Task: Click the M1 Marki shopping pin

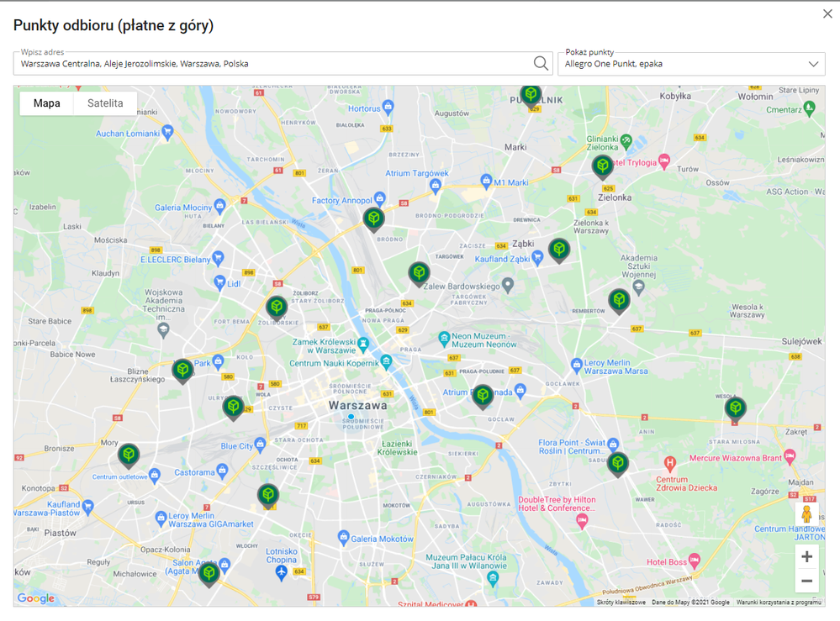Action: tap(486, 181)
